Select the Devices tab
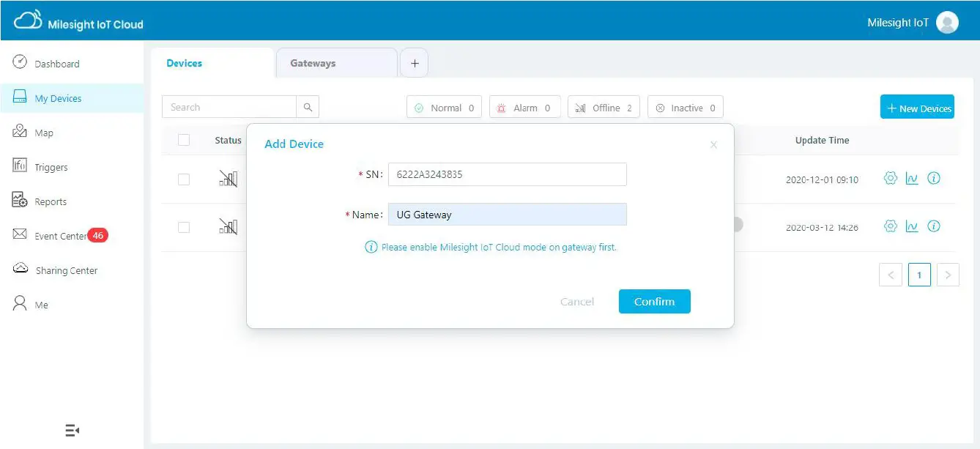 coord(183,63)
